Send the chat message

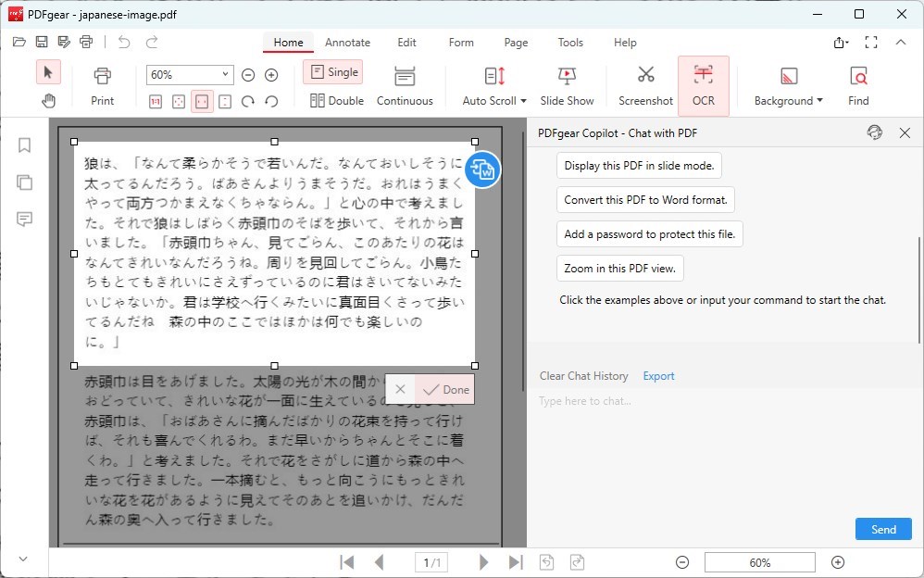[x=883, y=529]
